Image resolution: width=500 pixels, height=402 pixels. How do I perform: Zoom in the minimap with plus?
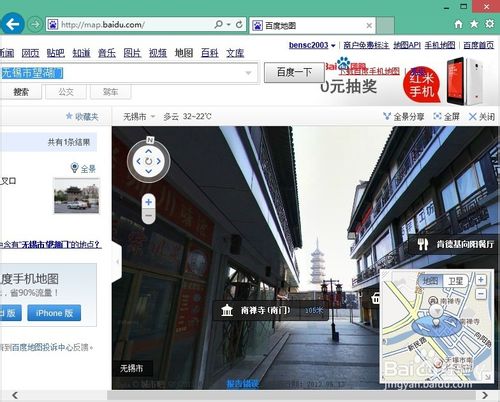tap(481, 280)
